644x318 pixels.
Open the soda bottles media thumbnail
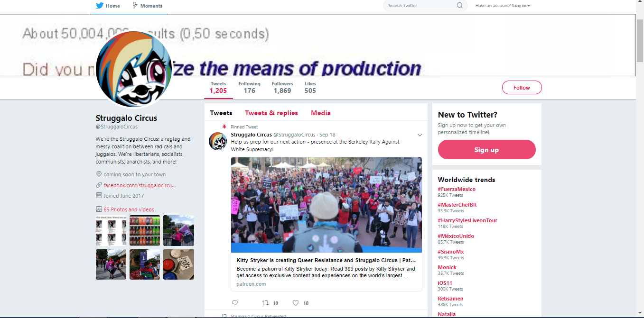(x=145, y=230)
